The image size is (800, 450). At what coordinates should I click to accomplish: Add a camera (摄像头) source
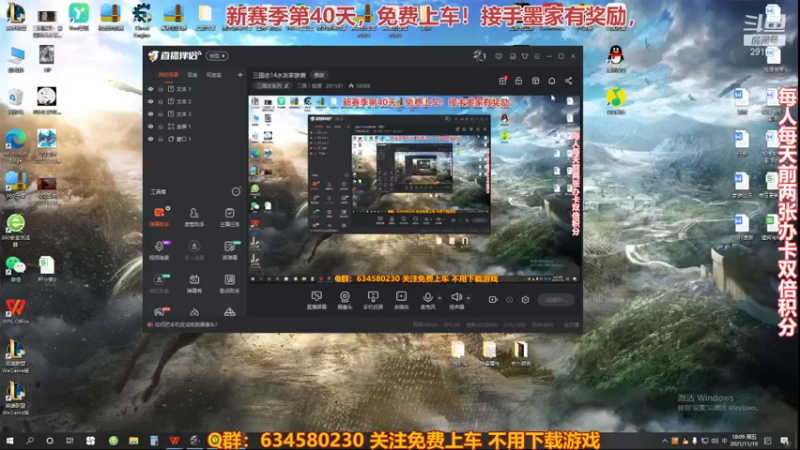pyautogui.click(x=345, y=300)
